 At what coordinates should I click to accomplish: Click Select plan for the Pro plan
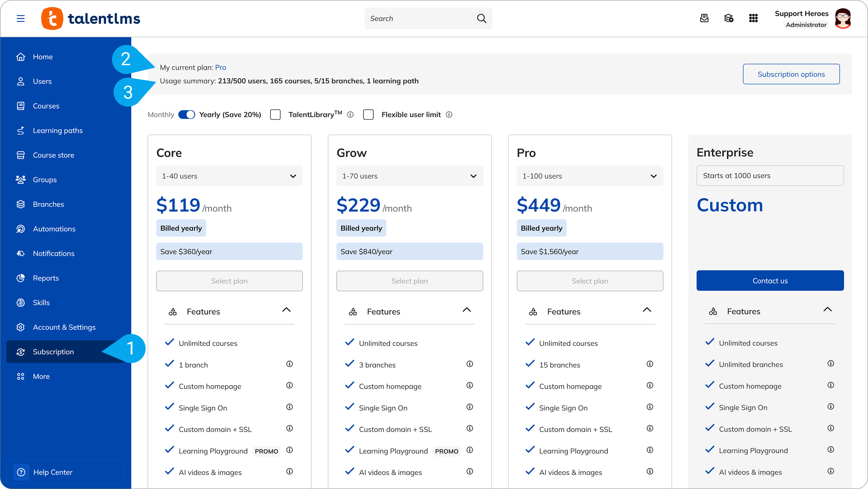click(x=590, y=281)
